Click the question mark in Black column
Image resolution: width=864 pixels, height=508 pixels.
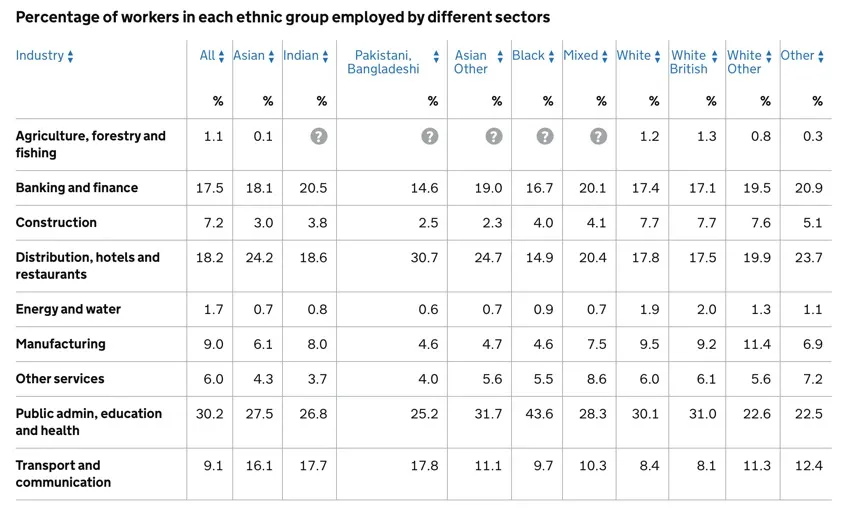[x=544, y=136]
